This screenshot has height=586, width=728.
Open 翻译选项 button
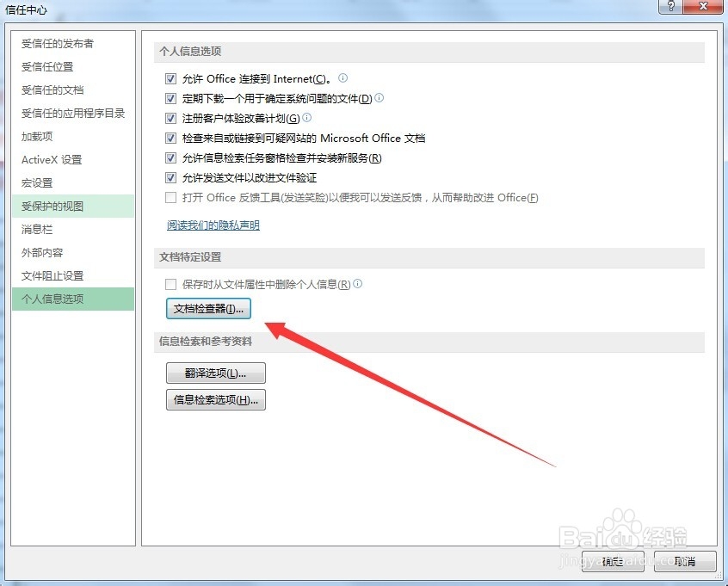pyautogui.click(x=216, y=373)
